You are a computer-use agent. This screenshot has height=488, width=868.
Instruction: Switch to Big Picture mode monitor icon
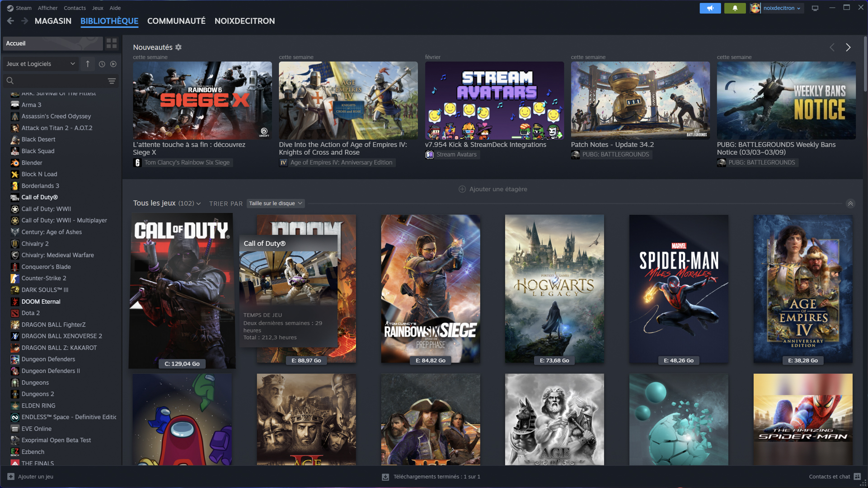815,8
